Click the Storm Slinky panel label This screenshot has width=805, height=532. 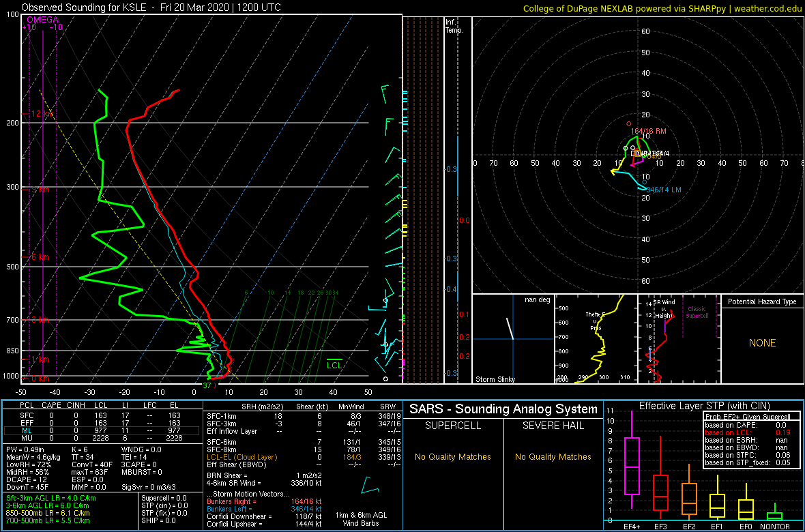pos(496,379)
